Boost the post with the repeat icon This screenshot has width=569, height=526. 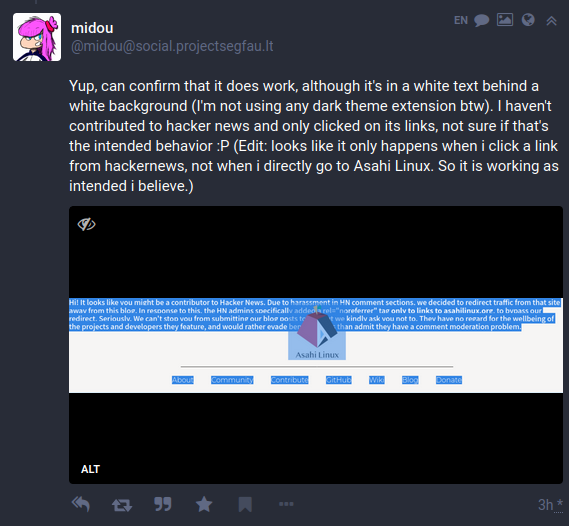122,505
